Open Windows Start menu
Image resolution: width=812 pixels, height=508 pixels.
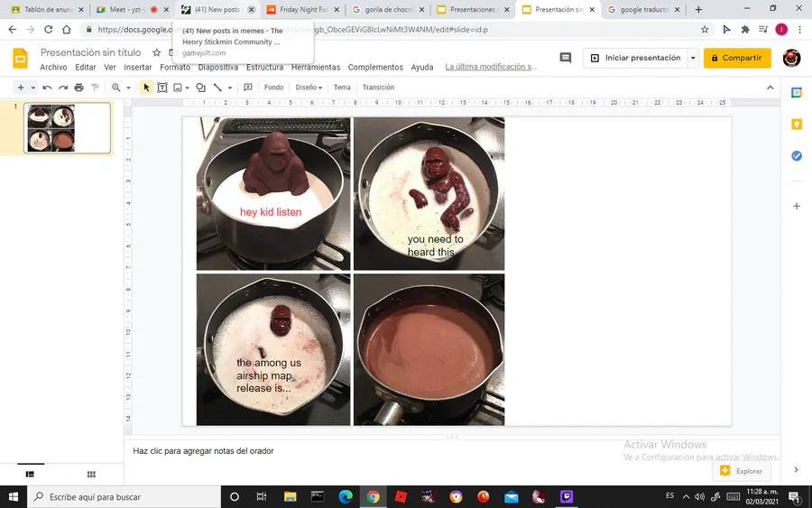pyautogui.click(x=14, y=496)
